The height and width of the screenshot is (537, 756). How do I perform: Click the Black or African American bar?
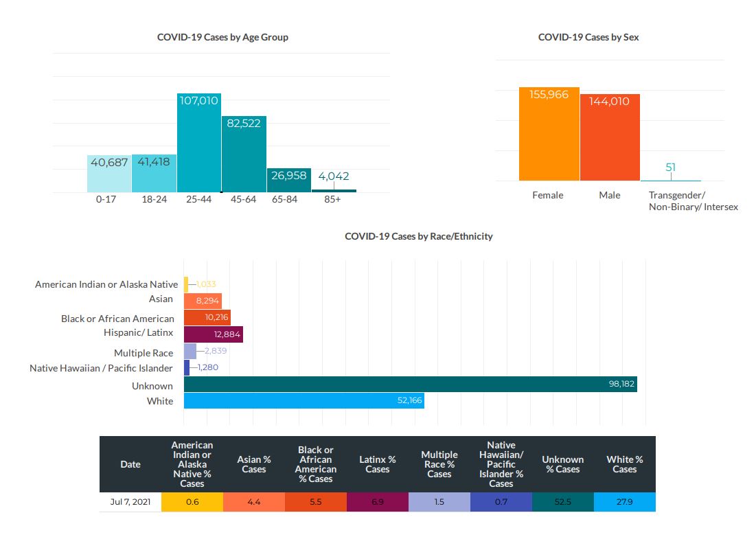pyautogui.click(x=207, y=317)
